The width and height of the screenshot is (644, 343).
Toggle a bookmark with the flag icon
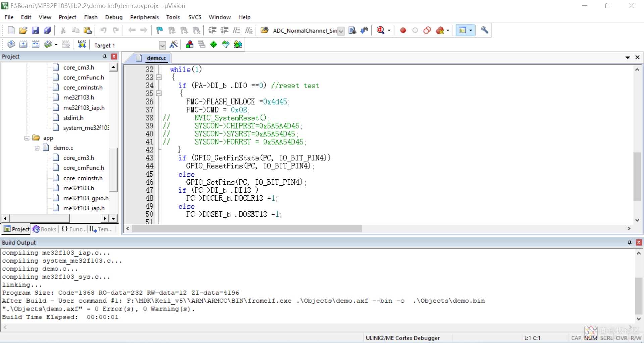[x=160, y=30]
